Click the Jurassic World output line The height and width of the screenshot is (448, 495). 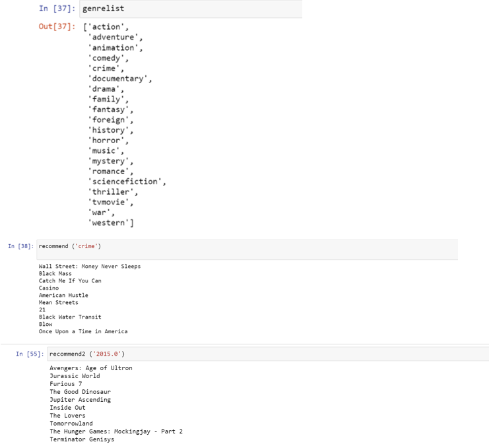click(x=75, y=376)
